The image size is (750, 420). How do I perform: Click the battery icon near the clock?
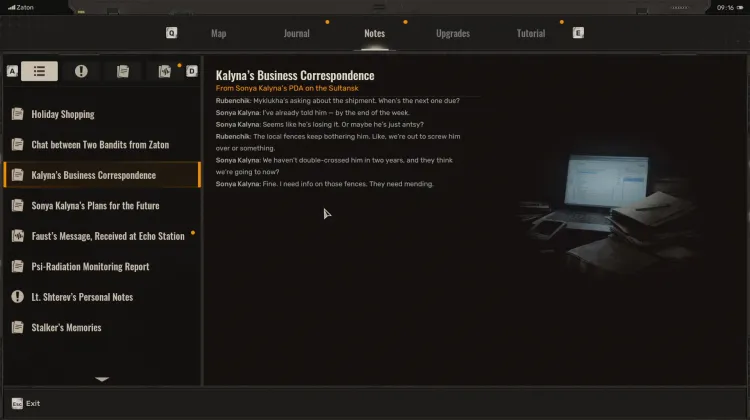click(740, 8)
